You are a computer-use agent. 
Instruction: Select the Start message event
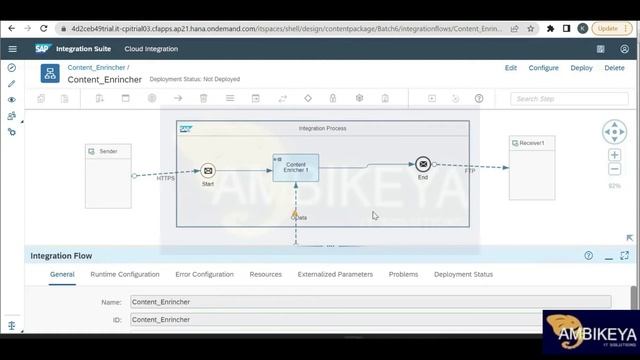208,171
